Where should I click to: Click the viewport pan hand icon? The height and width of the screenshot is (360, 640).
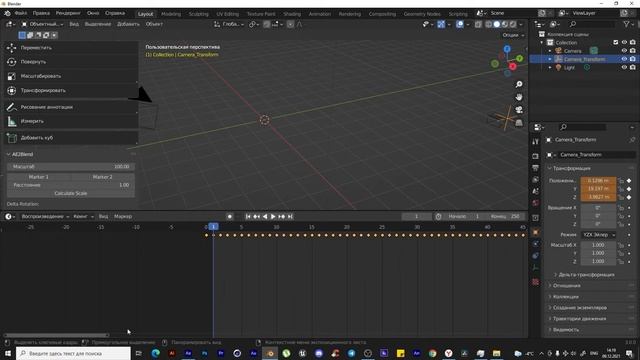pos(519,97)
